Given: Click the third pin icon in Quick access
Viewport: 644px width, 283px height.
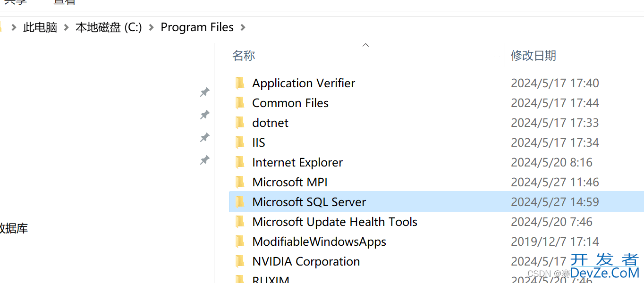Looking at the screenshot, I should pos(204,137).
